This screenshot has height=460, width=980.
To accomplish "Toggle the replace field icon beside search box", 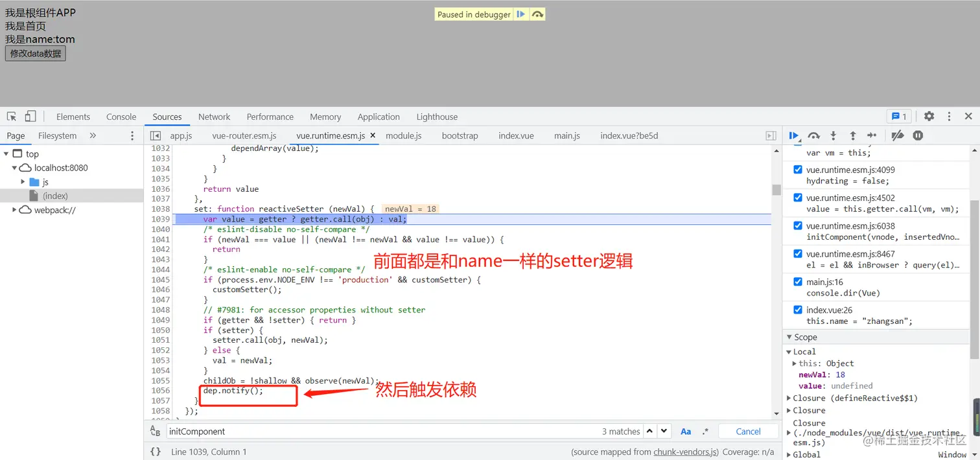I will (x=155, y=431).
